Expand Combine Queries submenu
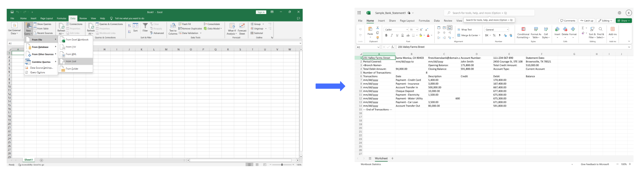 (x=41, y=62)
